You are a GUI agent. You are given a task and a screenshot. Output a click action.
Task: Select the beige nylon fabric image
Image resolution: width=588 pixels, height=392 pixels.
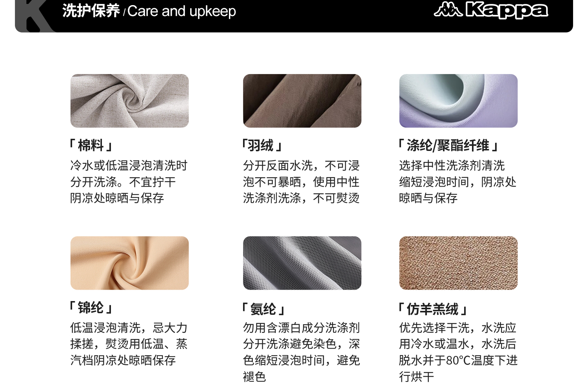(129, 263)
